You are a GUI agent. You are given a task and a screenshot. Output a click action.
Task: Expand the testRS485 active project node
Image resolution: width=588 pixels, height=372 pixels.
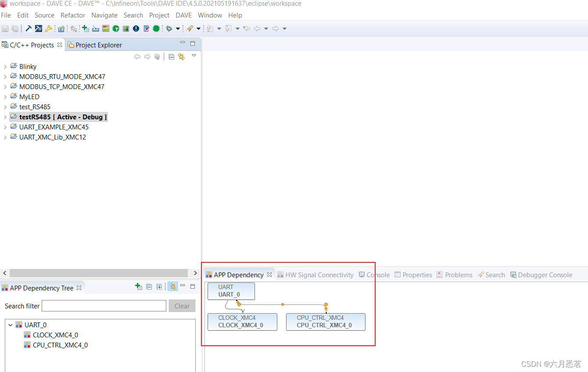coord(5,117)
